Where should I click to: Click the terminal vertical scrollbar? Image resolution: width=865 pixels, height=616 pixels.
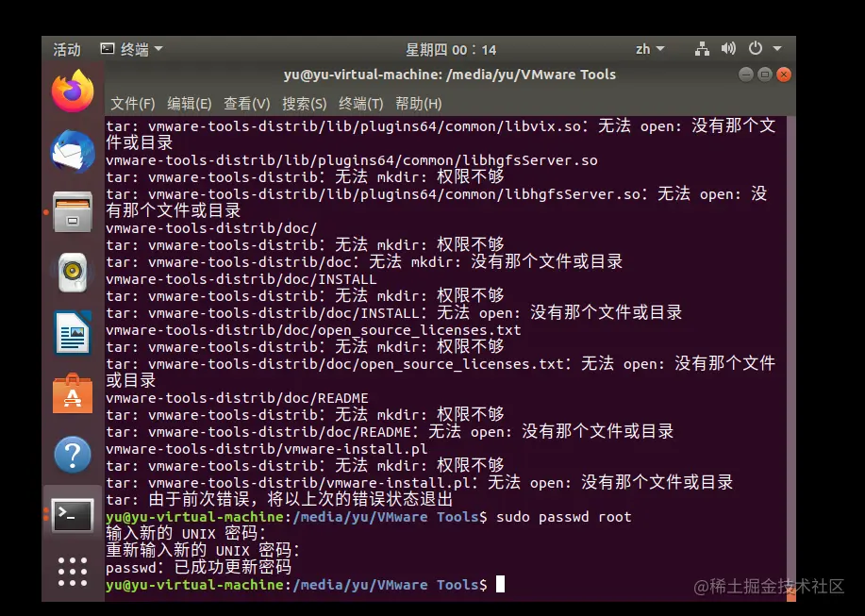[x=791, y=358]
